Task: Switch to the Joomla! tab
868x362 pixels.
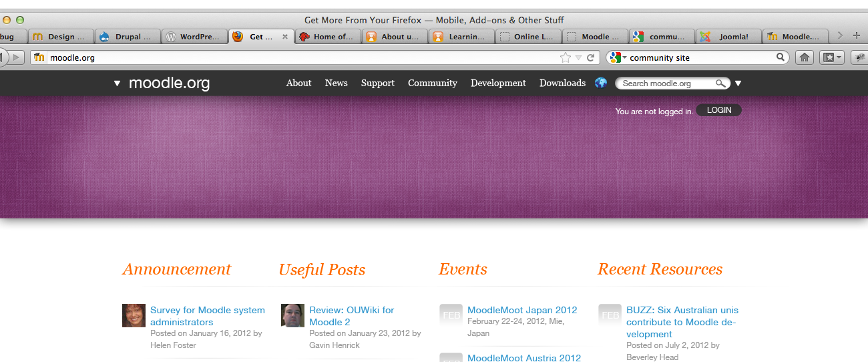Action: pyautogui.click(x=728, y=37)
